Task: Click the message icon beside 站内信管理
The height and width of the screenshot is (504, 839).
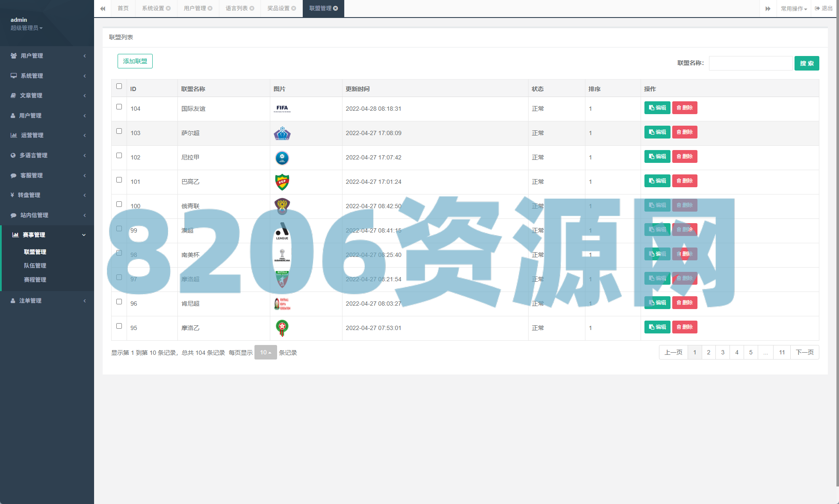Action: point(13,215)
